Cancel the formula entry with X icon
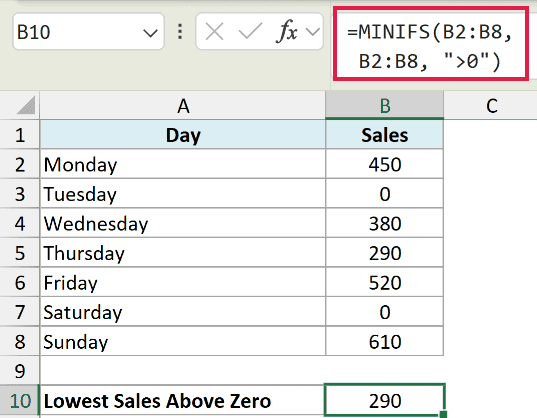 coord(214,32)
